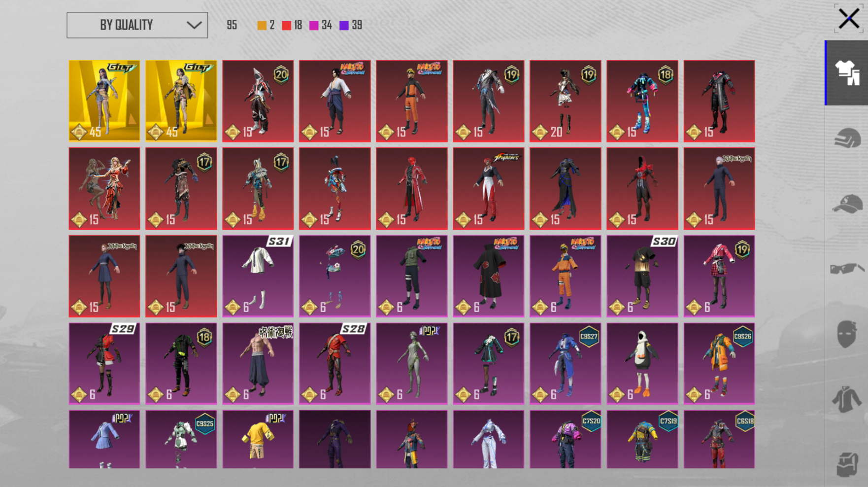Viewport: 868px width, 487px height.
Task: View the jacket category in the sidebar
Action: (847, 399)
